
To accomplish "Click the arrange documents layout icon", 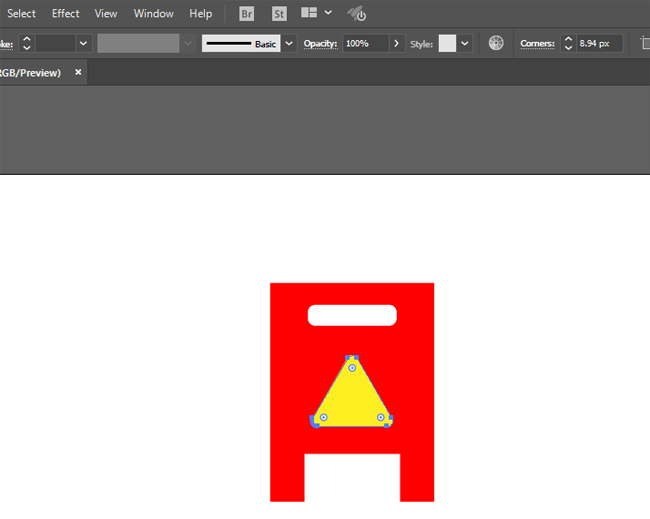I will point(310,14).
